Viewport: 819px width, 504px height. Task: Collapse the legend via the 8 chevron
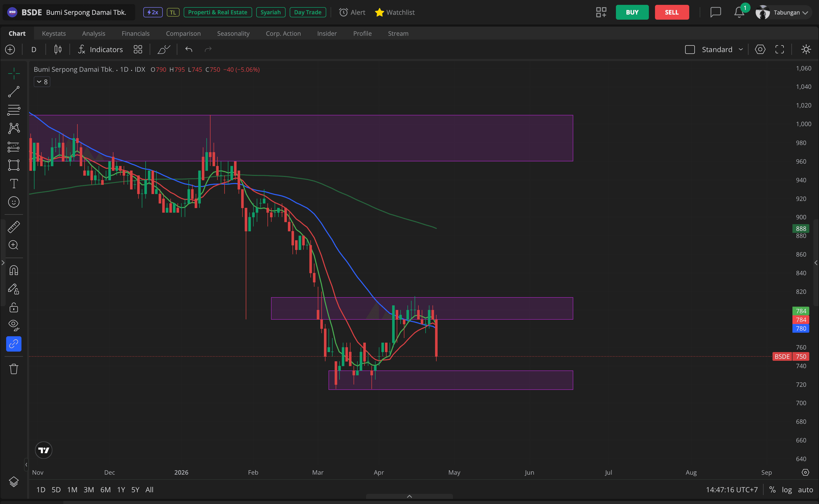(x=42, y=81)
